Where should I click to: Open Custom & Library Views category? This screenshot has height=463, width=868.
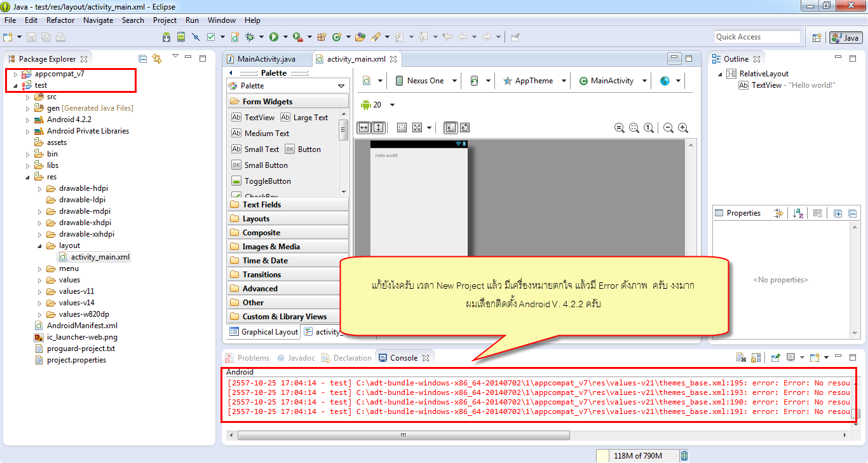pos(288,317)
